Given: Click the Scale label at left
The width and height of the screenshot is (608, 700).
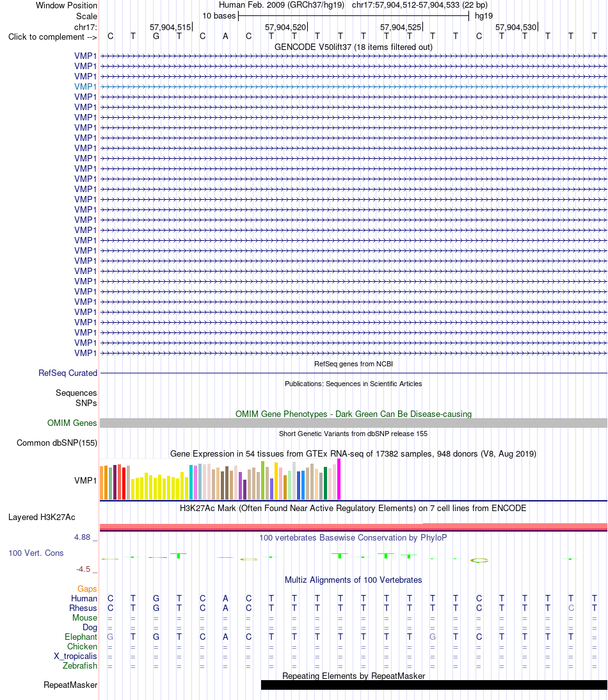Looking at the screenshot, I should pos(86,16).
